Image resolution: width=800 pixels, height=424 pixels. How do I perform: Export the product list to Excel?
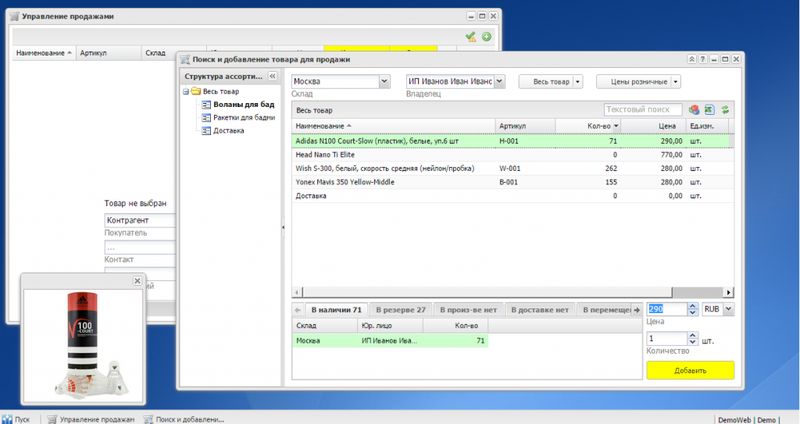pyautogui.click(x=709, y=110)
